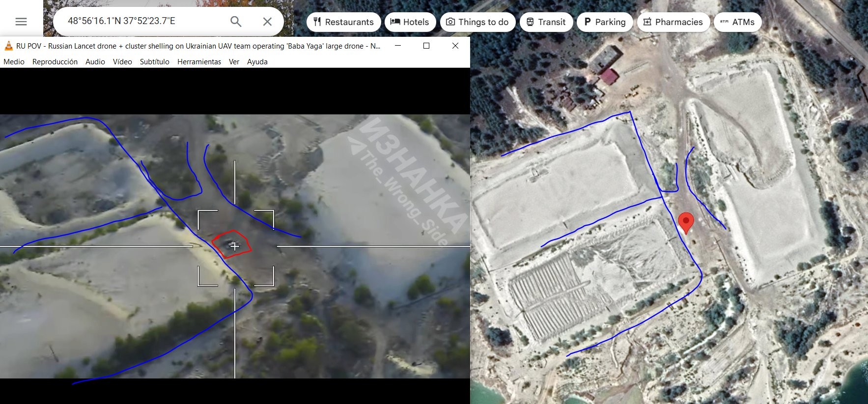Image resolution: width=868 pixels, height=404 pixels.
Task: Filter map by Restaurants
Action: click(343, 22)
